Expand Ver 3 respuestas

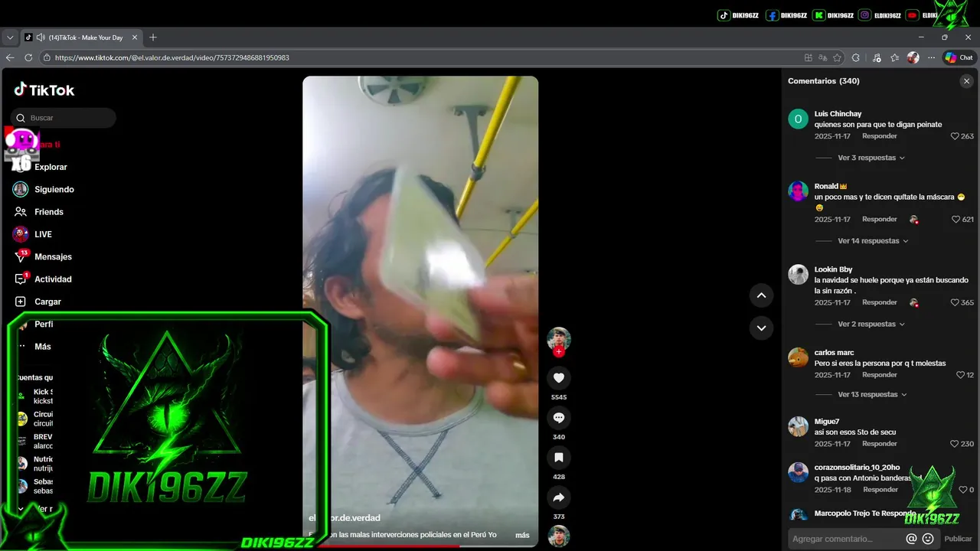pos(871,158)
